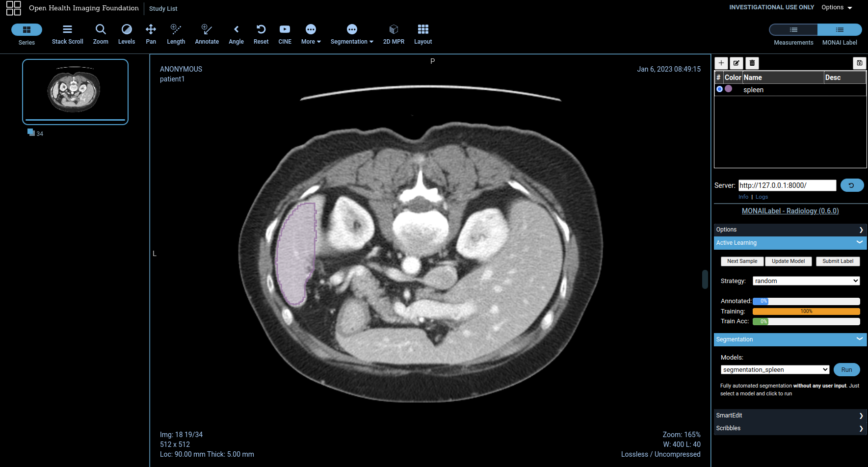The height and width of the screenshot is (467, 868).
Task: Reset the viewport
Action: point(261,34)
